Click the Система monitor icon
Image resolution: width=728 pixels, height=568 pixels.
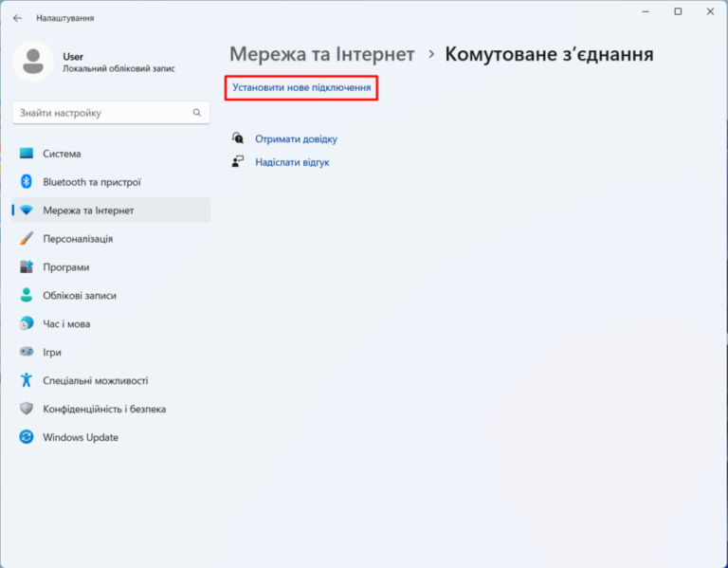[x=27, y=154]
